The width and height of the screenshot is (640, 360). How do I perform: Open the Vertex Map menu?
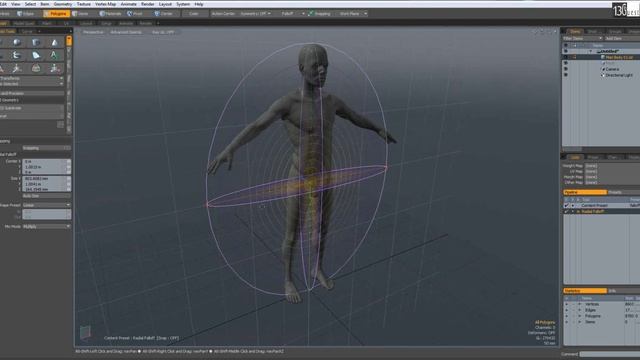coord(106,4)
